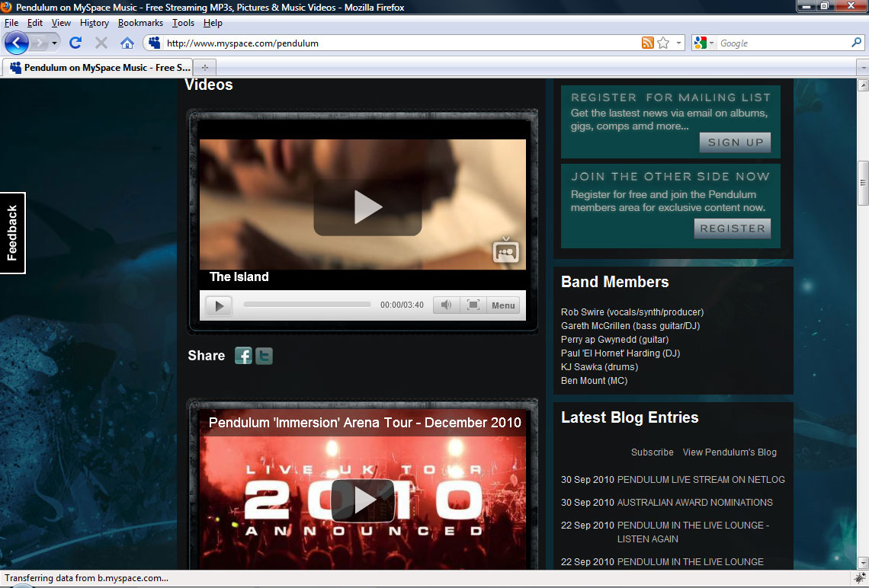The height and width of the screenshot is (588, 869).
Task: Bookmark this page with the star icon
Action: 663,43
